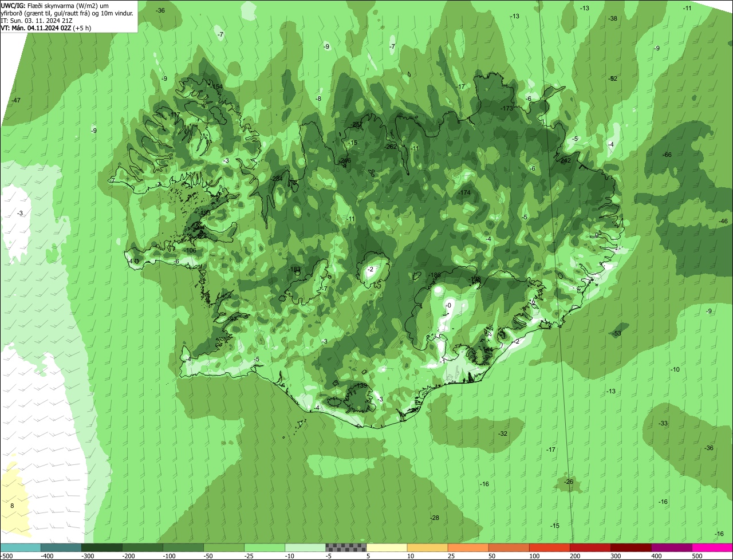The image size is (733, 560).
Task: Click legend swatch between -50 and -25
Action: point(224,547)
